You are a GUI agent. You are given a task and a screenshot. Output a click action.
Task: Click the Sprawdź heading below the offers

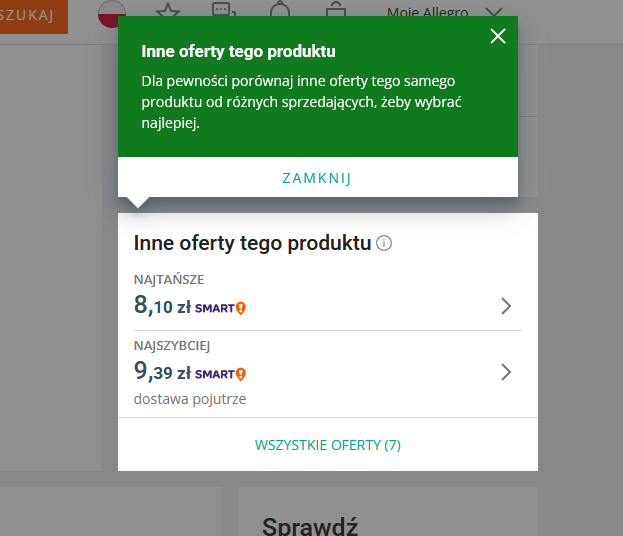309,525
